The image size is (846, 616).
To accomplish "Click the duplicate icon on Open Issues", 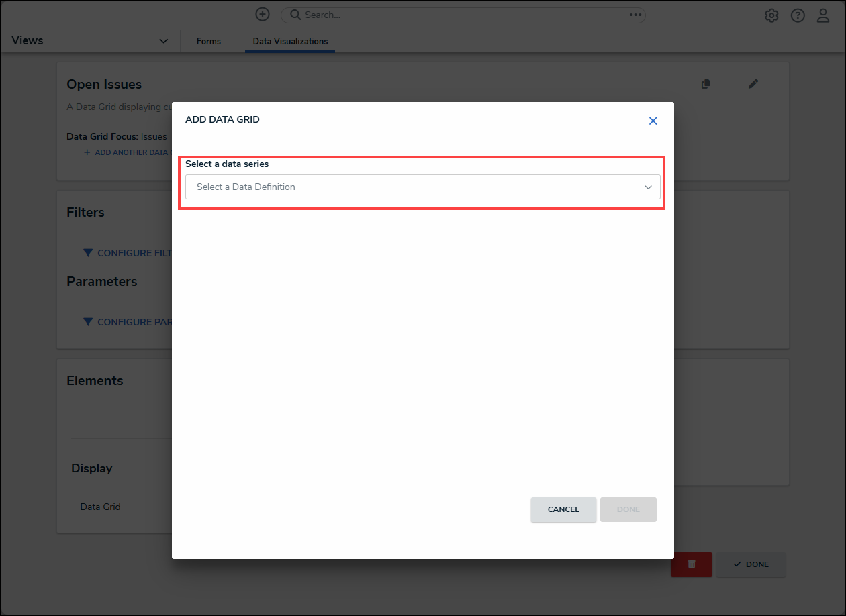I will point(706,84).
